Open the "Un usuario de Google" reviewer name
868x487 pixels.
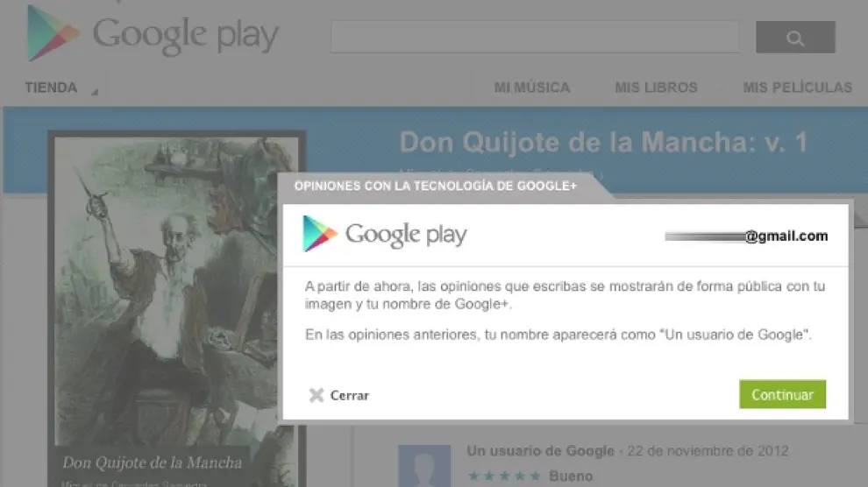[x=540, y=451]
